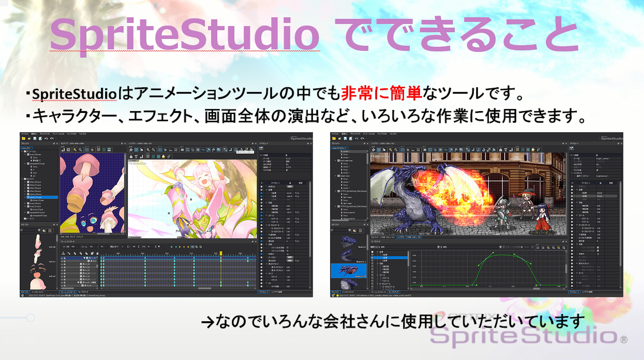Hide part 01_35 via eye icon in left timeline
Screen dimensions: 644x360
point(62,258)
